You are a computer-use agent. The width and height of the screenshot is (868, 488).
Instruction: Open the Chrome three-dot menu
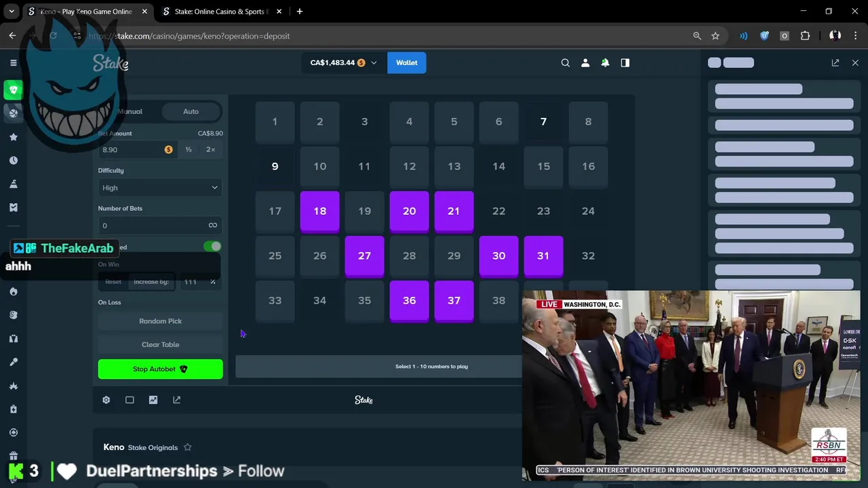tap(854, 36)
